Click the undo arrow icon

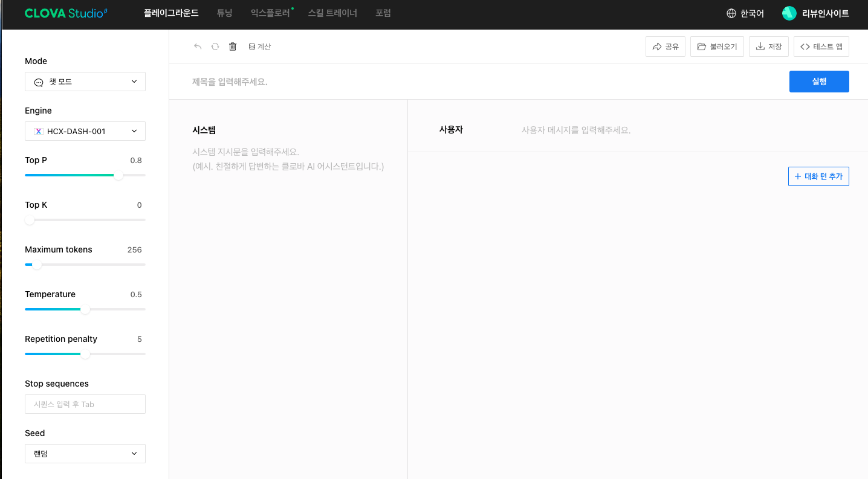[x=198, y=47]
